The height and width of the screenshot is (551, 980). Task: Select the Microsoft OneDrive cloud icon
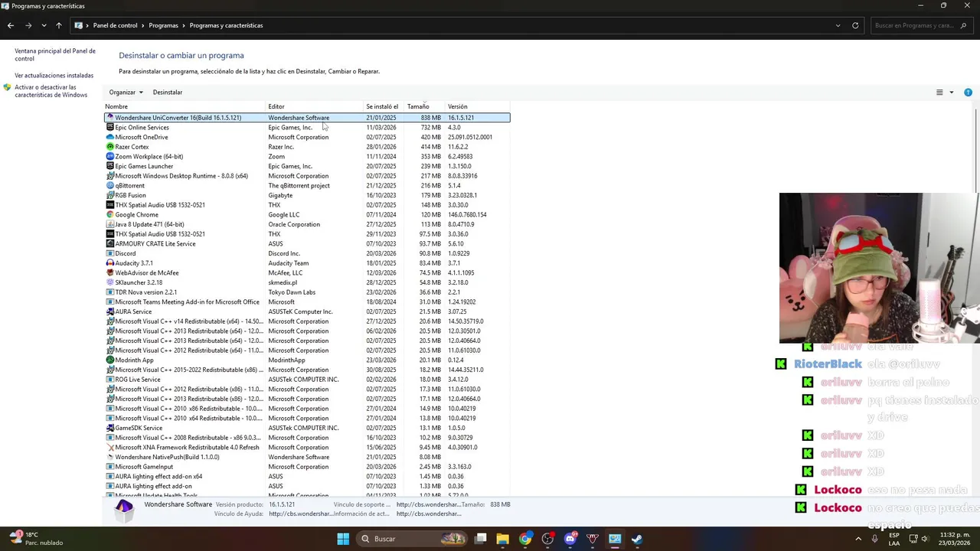pyautogui.click(x=109, y=137)
